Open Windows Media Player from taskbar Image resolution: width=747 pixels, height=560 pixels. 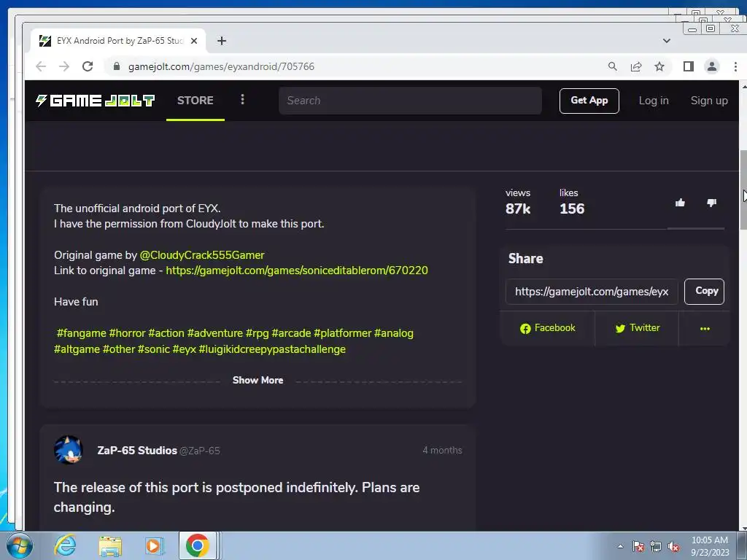tap(154, 545)
